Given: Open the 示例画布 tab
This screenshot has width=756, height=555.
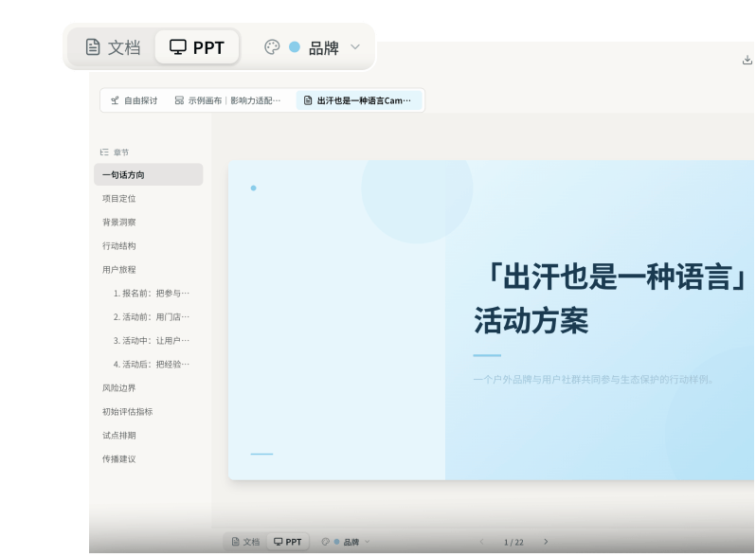Looking at the screenshot, I should click(x=227, y=100).
